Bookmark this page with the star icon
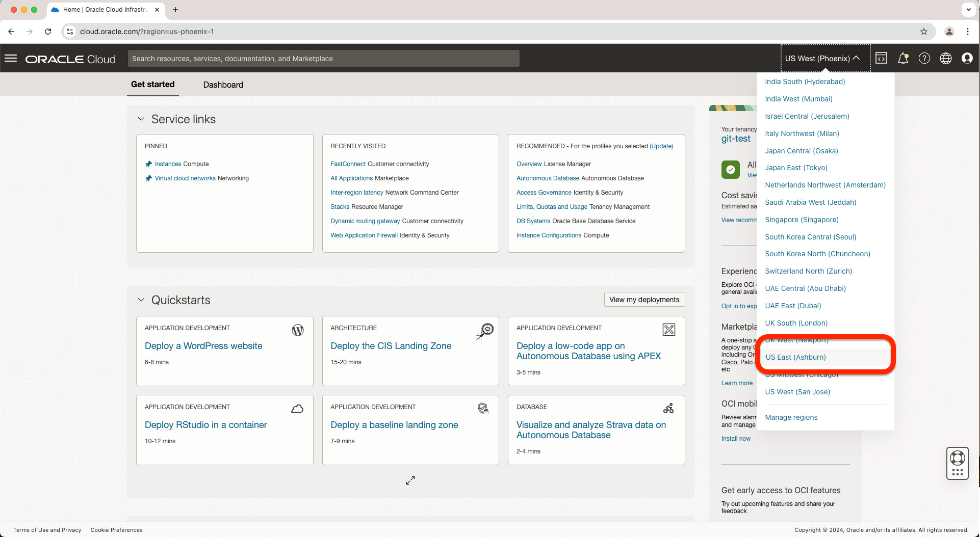This screenshot has width=980, height=537. [x=923, y=32]
